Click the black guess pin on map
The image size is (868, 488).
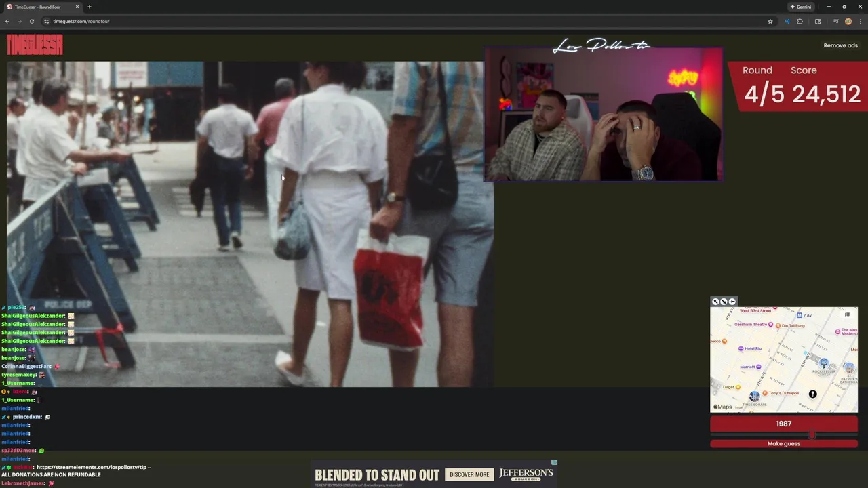(x=812, y=394)
